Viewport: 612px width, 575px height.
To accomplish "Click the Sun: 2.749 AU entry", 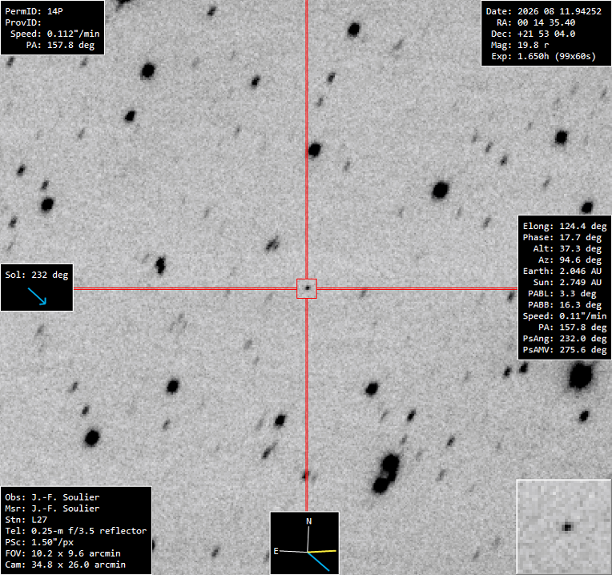I will click(568, 282).
